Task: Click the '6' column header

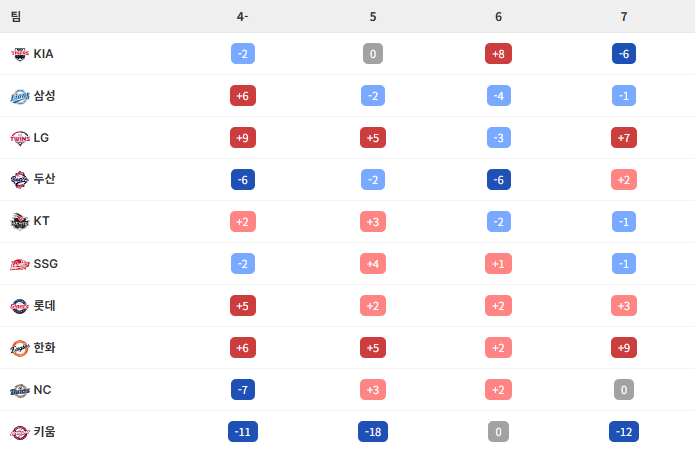Action: [x=498, y=17]
